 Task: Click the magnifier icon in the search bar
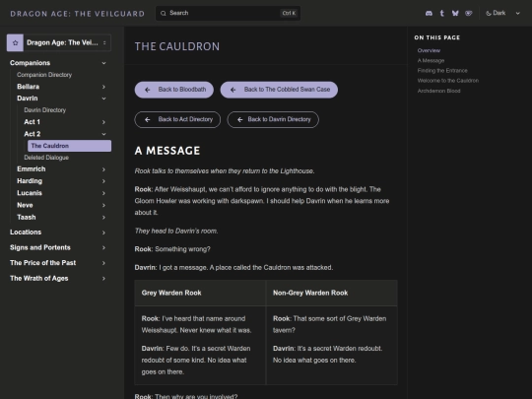click(164, 13)
